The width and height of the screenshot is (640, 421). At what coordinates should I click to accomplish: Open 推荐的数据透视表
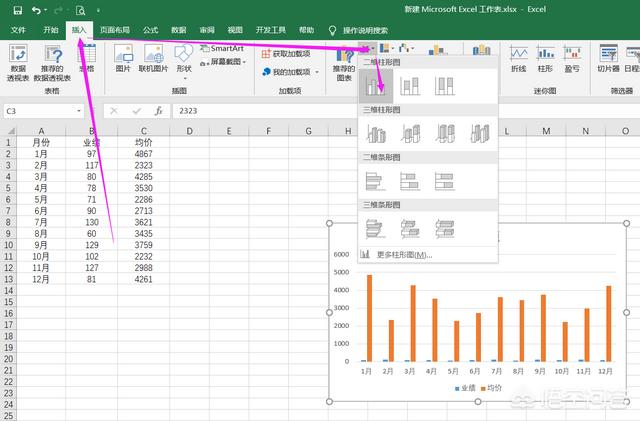(x=52, y=63)
